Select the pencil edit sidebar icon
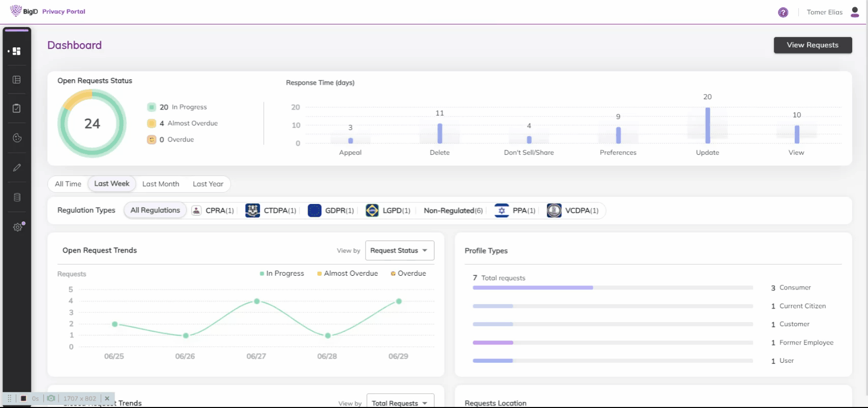This screenshot has width=868, height=408. click(17, 167)
